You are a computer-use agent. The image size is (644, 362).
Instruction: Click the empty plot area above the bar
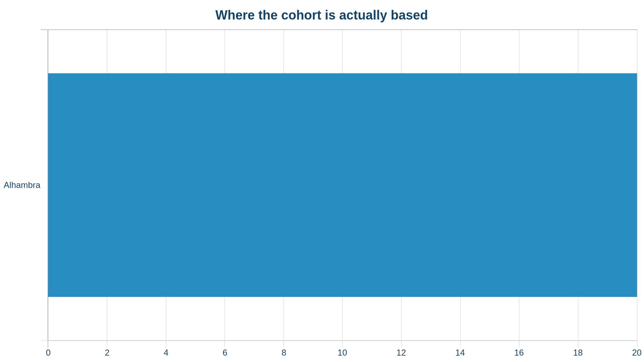[x=342, y=52]
